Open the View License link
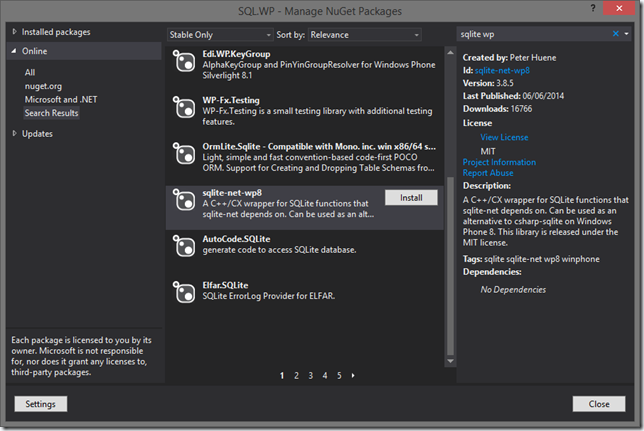644x431 pixels. tap(504, 137)
